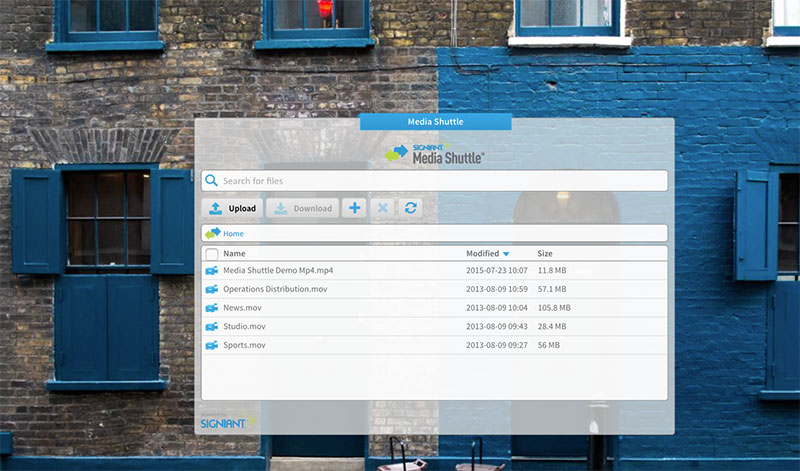This screenshot has width=800, height=471.
Task: Click the video icon beside Sports.mov
Action: point(211,346)
